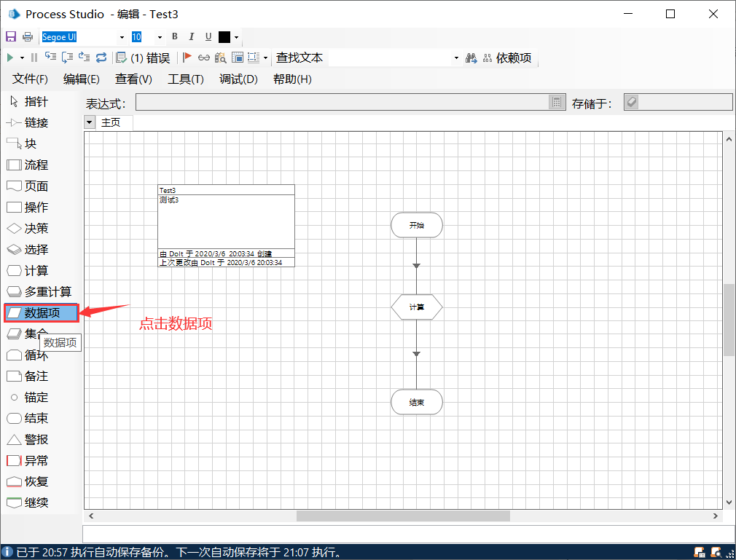
Task: Expand the font color dropdown arrow
Action: [x=236, y=37]
